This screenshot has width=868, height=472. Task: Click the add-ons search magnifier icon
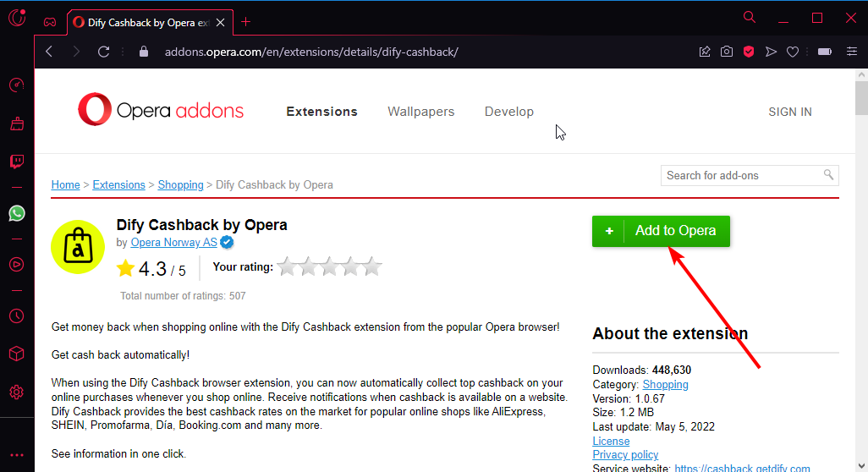(828, 175)
